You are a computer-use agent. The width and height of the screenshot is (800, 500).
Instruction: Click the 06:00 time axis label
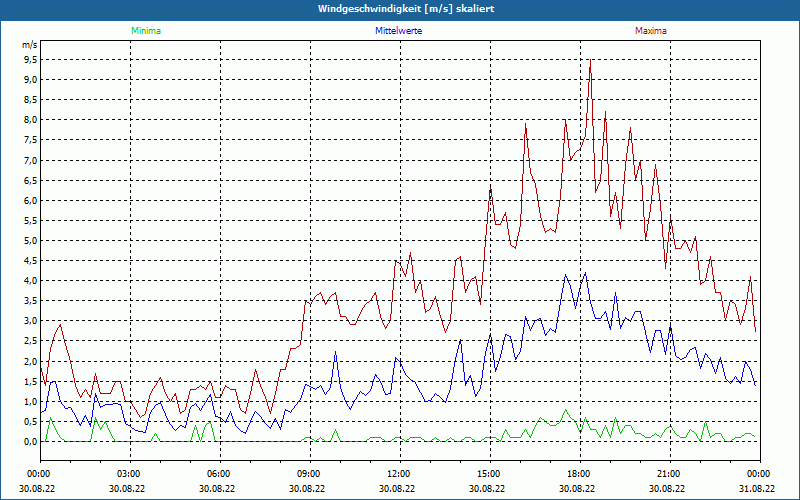217,474
